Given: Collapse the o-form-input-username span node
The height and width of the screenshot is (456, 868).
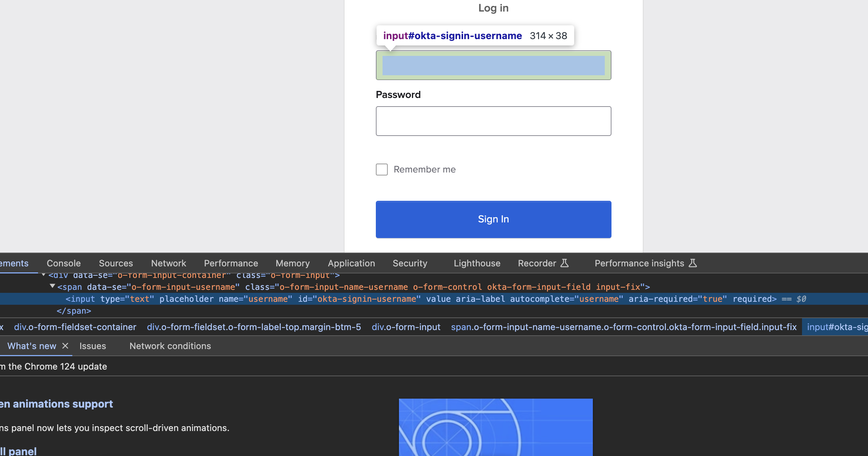Looking at the screenshot, I should tap(53, 286).
